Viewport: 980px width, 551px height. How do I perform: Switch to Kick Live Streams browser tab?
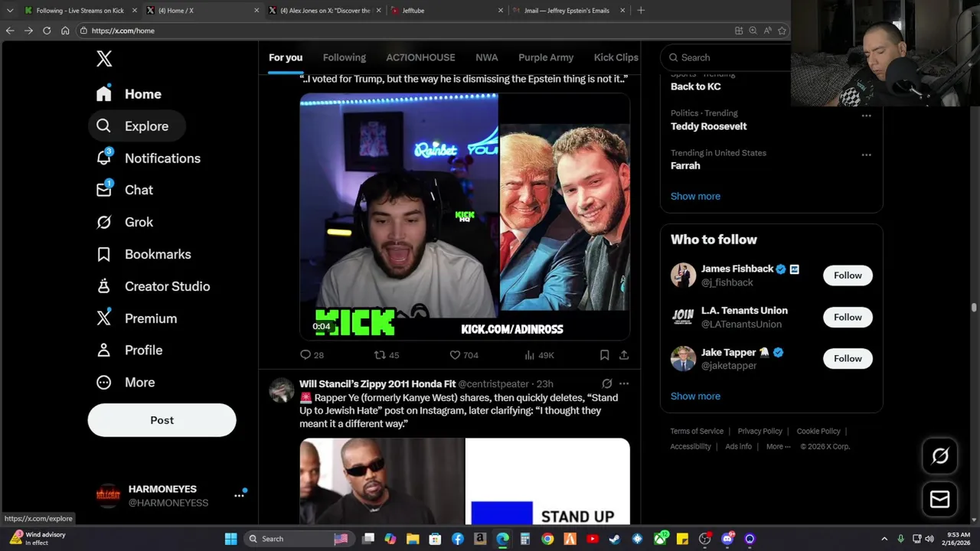tap(80, 11)
